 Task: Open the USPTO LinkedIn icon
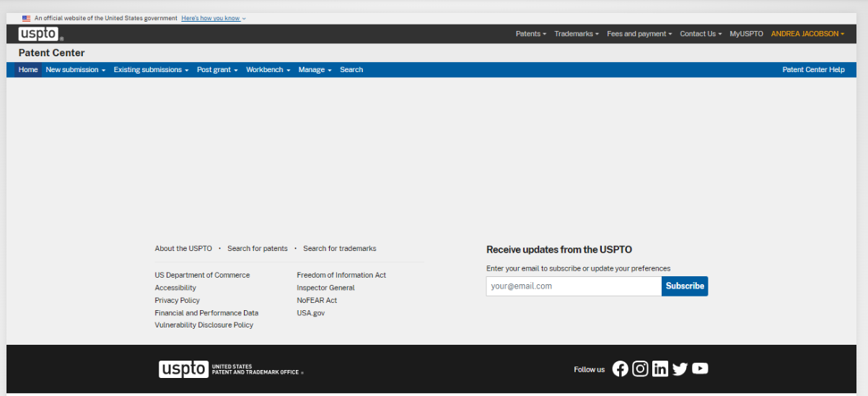(660, 369)
